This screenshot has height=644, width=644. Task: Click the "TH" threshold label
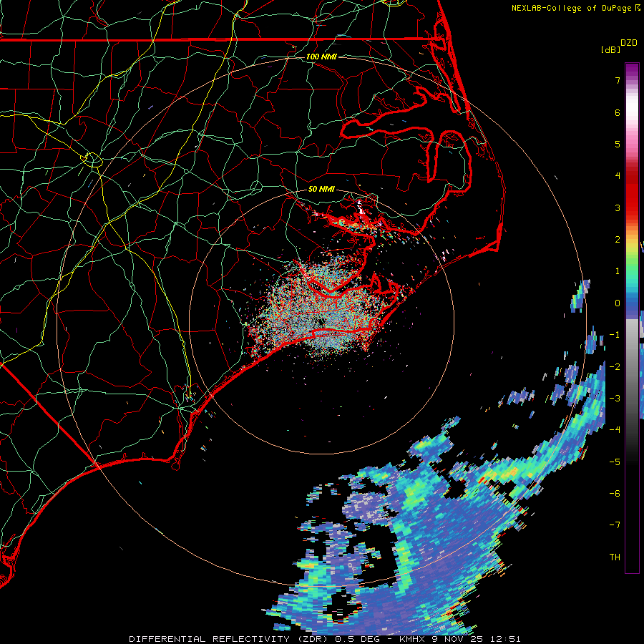(615, 557)
